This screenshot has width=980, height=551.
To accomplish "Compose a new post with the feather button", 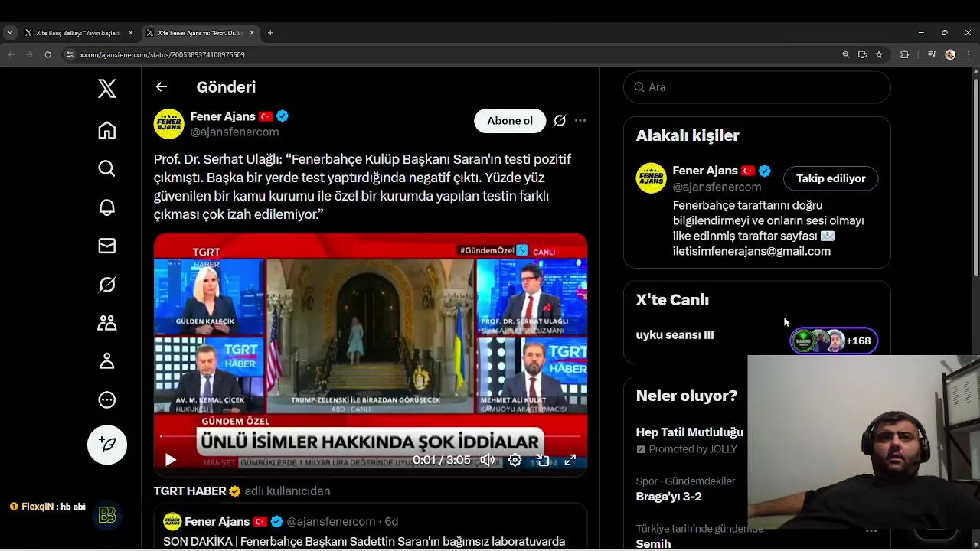I will (x=107, y=445).
